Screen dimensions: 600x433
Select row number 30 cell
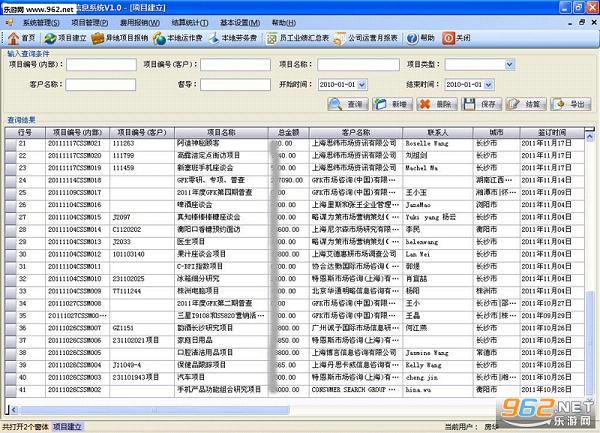click(x=31, y=254)
